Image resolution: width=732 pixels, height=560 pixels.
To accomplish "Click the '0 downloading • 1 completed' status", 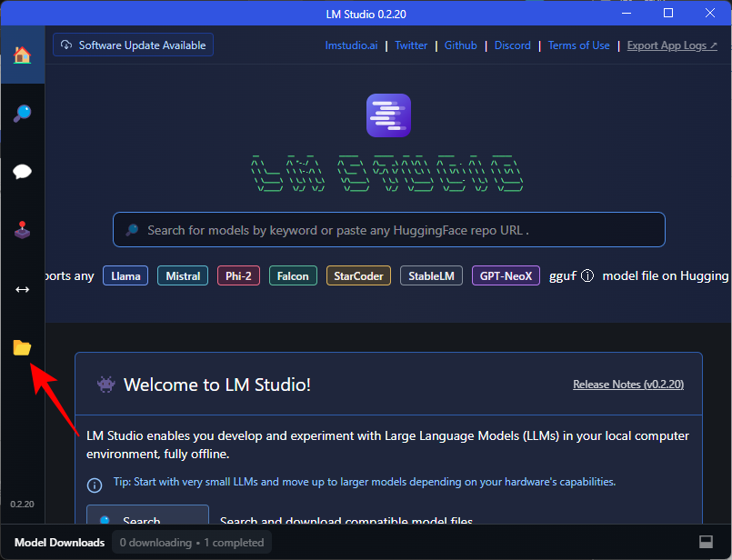I will [191, 542].
